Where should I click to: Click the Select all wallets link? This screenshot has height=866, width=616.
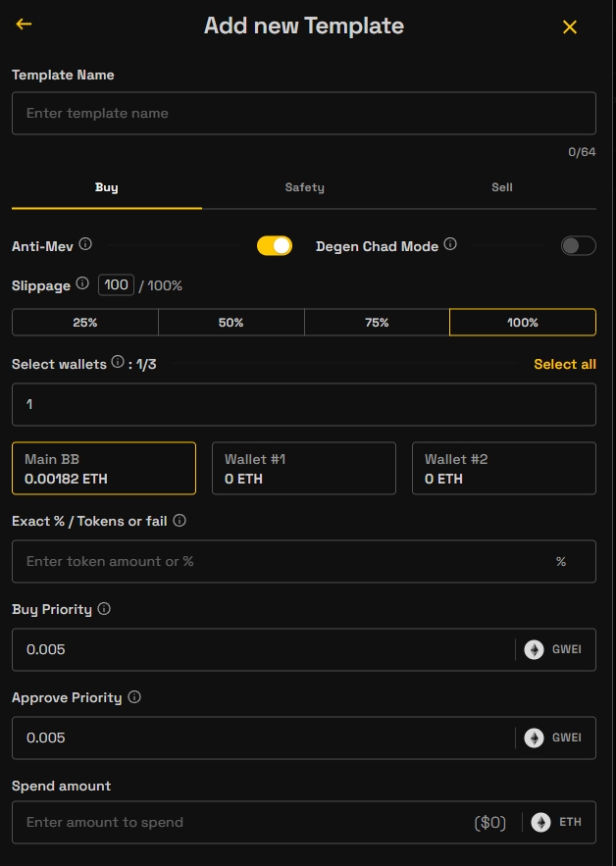pyautogui.click(x=564, y=364)
